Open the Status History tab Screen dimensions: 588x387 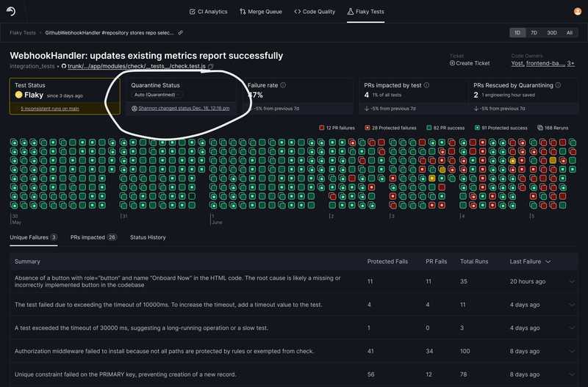(x=148, y=237)
